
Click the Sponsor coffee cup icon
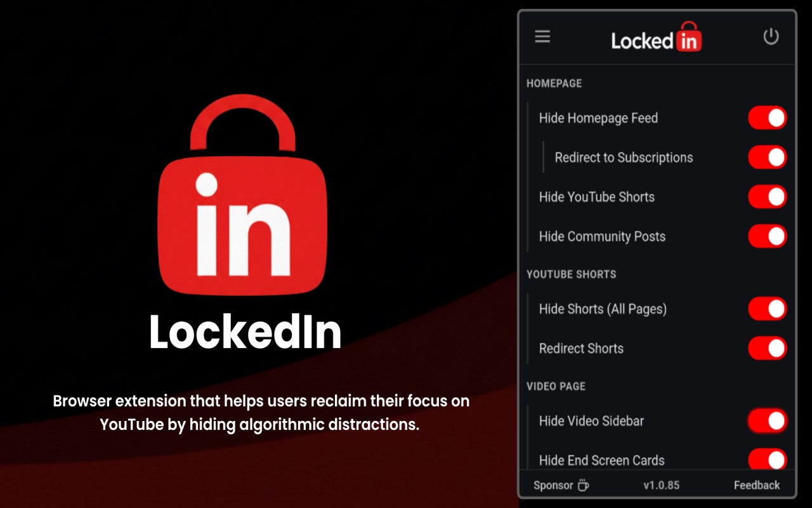[583, 485]
